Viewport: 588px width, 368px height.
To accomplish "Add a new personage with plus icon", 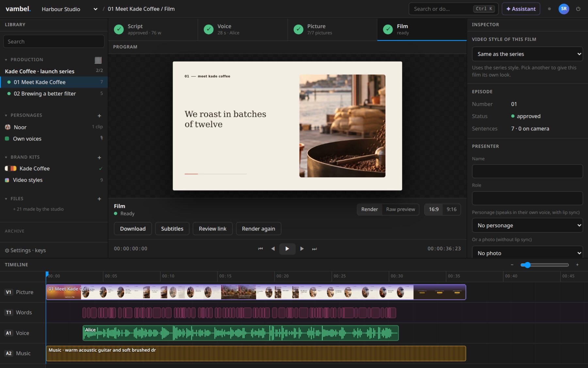I will pyautogui.click(x=99, y=116).
